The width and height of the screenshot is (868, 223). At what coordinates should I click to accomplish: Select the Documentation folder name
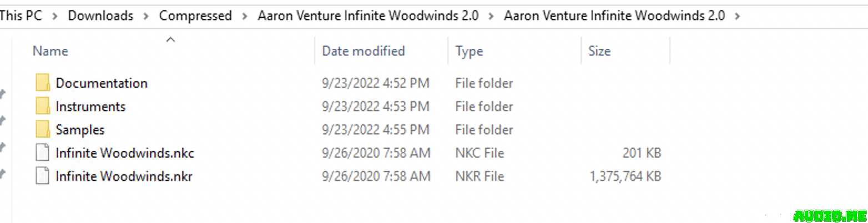coord(102,83)
